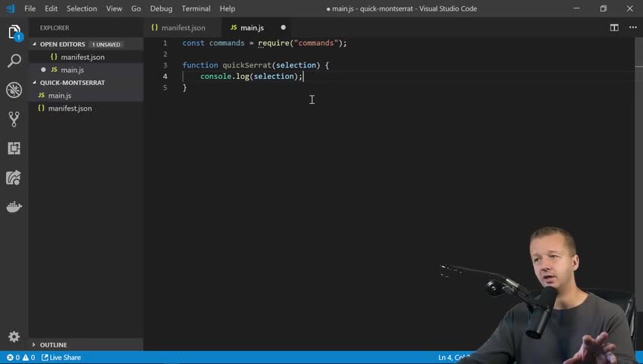Collapse the QUICK-MONTSERRAT folder section
The image size is (643, 364).
click(x=72, y=83)
